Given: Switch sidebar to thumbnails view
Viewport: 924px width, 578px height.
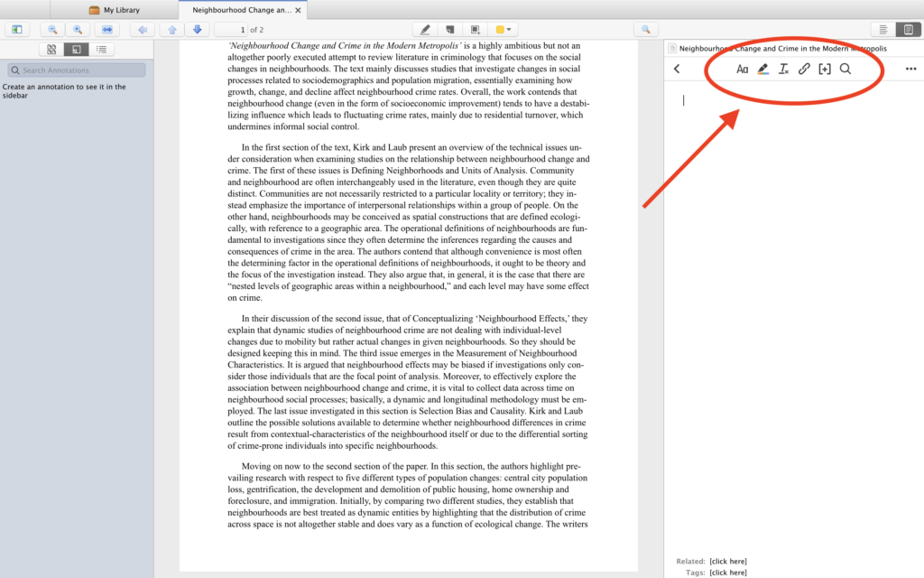Looking at the screenshot, I should [x=51, y=50].
